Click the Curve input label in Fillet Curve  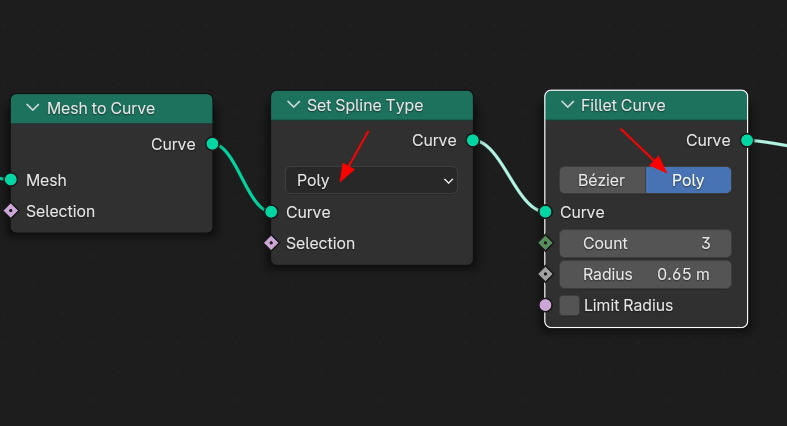(x=582, y=212)
